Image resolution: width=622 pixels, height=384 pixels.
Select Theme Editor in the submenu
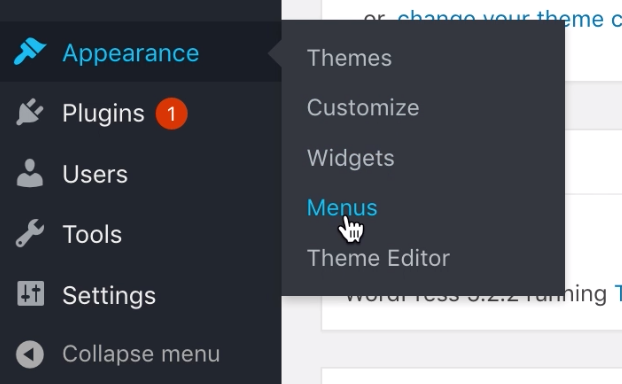coord(378,258)
